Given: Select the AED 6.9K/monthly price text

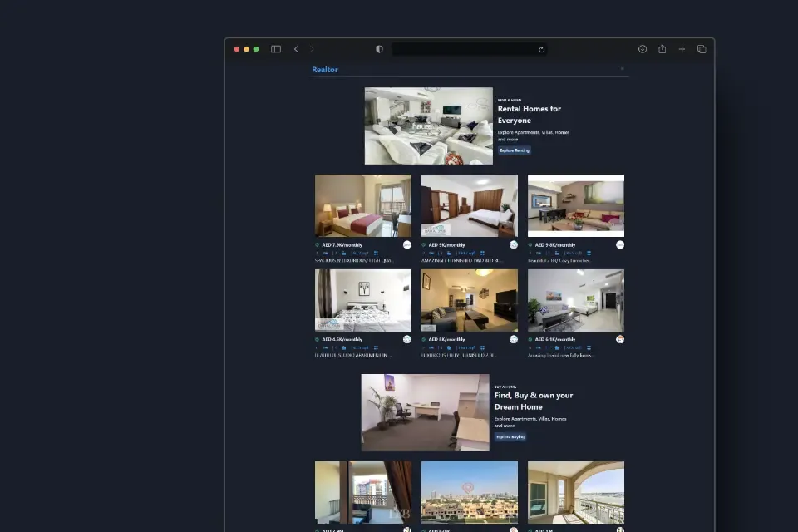Looking at the screenshot, I should pos(555,339).
